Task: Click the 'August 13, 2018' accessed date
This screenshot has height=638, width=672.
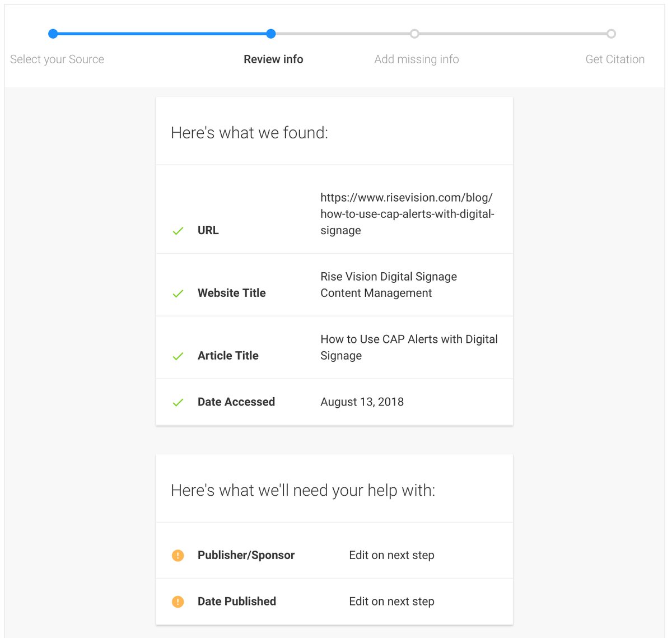Action: click(362, 402)
